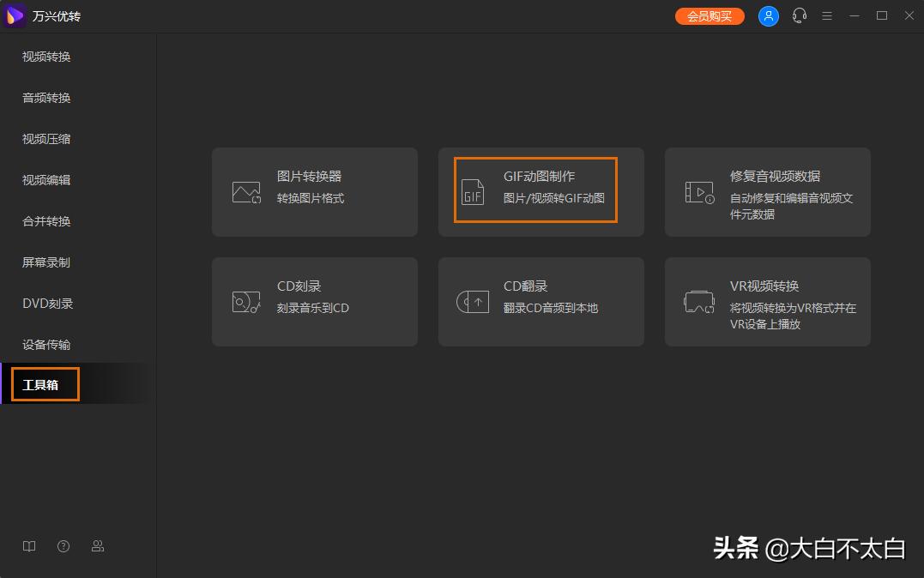Go to 屏幕录制 screen recording
Viewport: 924px width, 578px height.
[45, 262]
